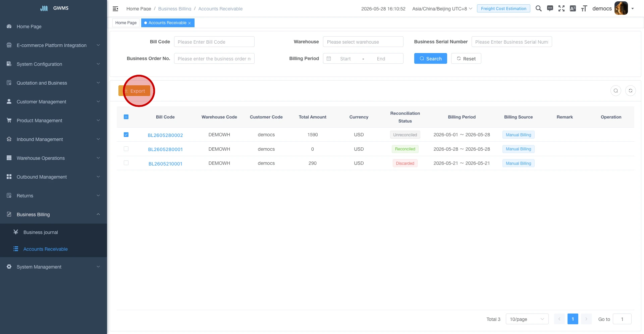Open Home Page in the sidebar
The width and height of the screenshot is (644, 334).
54,26
